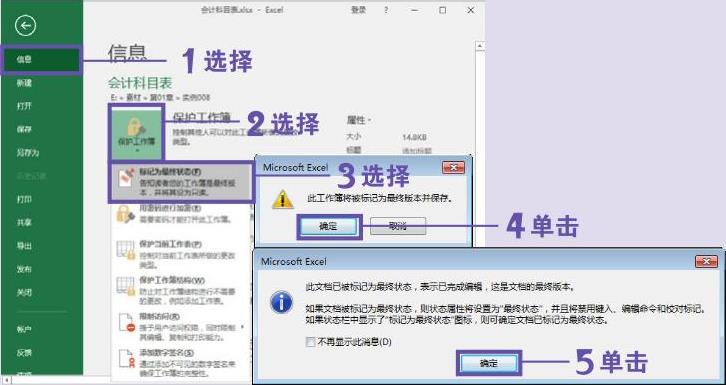Close the warning Microsoft Excel dialog
This screenshot has width=726, height=385.
[453, 168]
